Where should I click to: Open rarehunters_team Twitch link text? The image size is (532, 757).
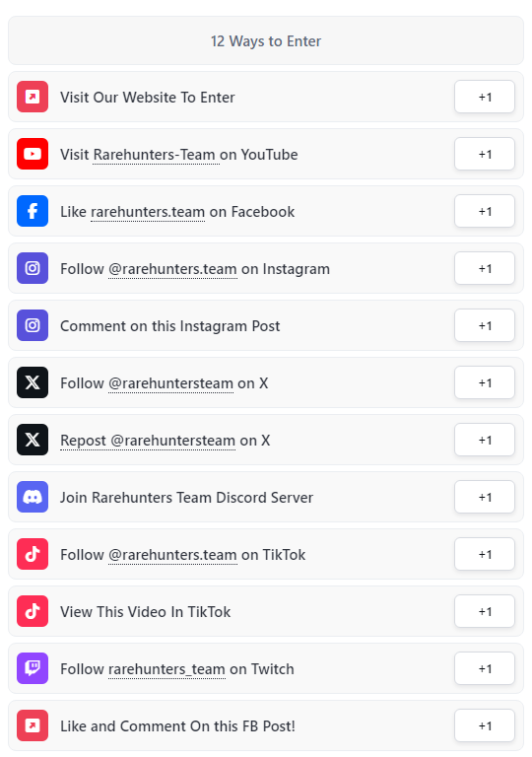click(x=166, y=669)
